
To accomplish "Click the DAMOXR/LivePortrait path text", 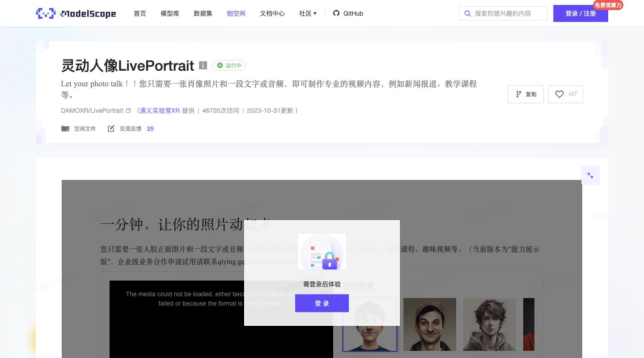I will 92,111.
